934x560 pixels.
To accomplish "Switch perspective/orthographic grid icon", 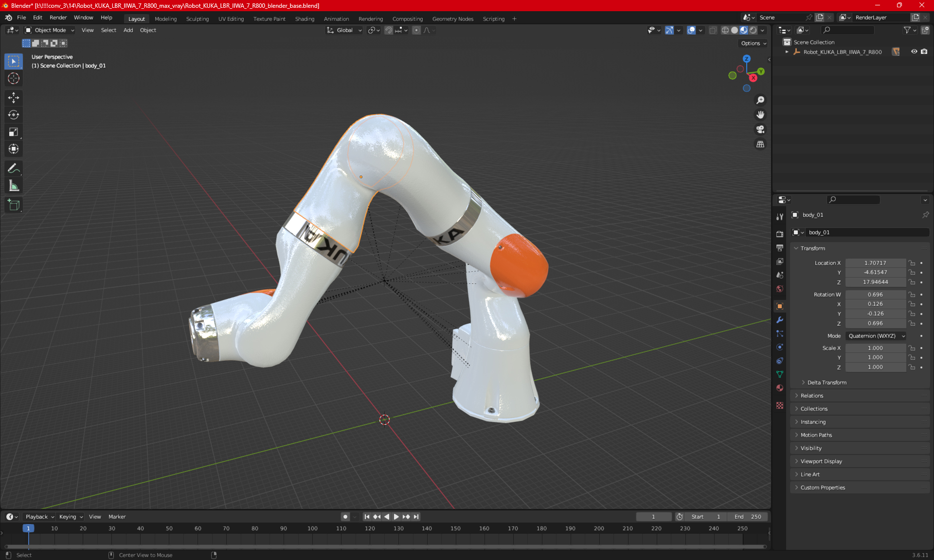I will [760, 144].
